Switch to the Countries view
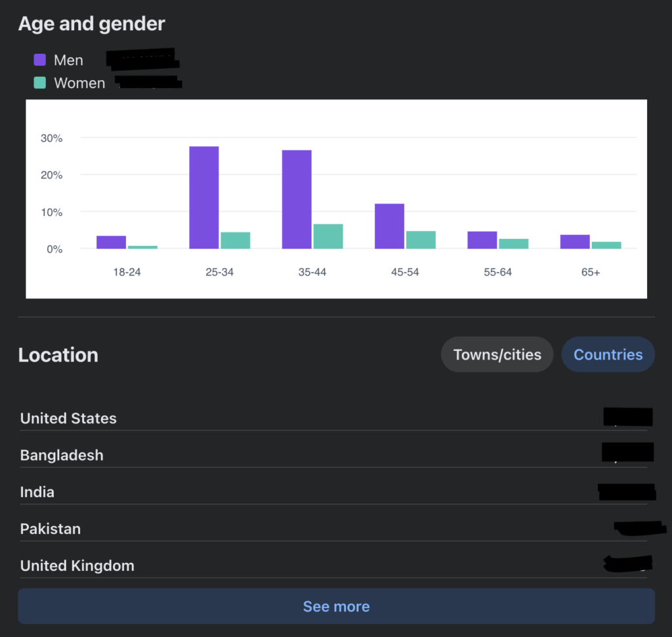 (608, 354)
